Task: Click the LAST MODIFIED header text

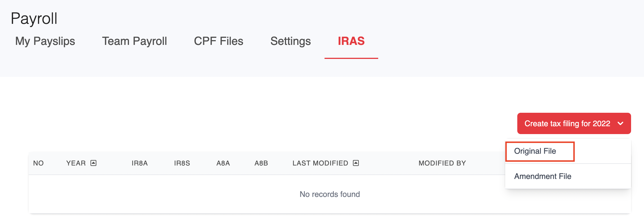Action: click(x=320, y=163)
